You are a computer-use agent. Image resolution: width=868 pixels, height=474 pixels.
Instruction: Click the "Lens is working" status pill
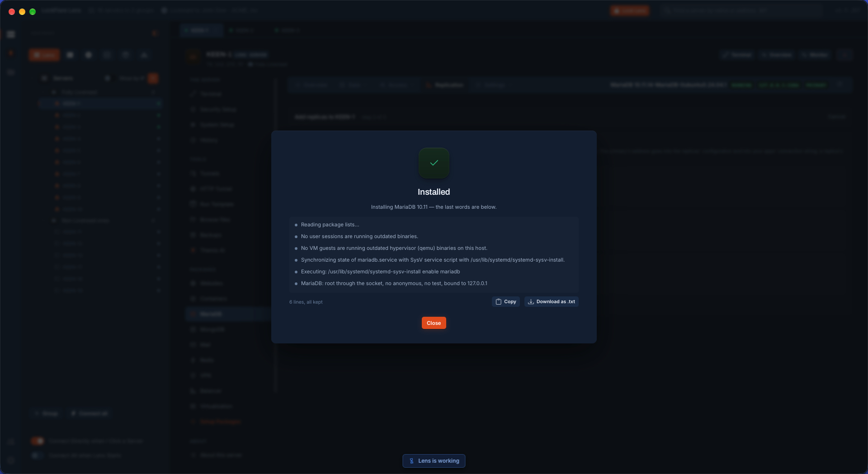coord(434,461)
